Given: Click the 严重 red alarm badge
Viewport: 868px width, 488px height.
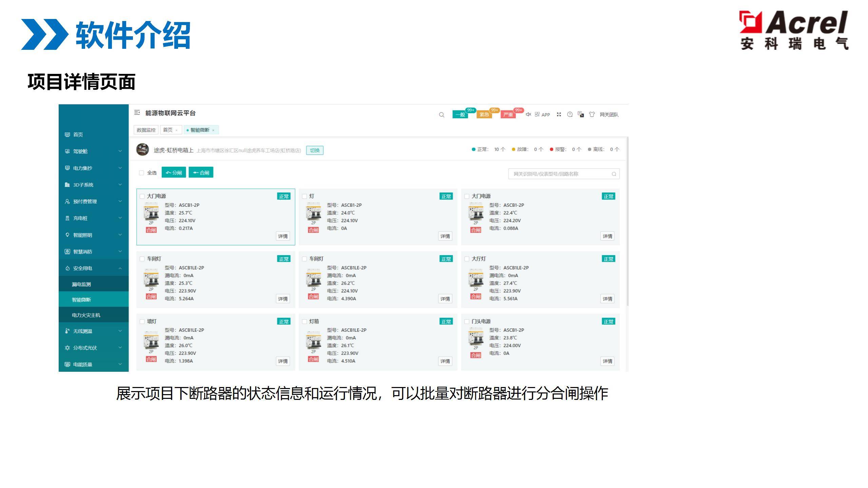Looking at the screenshot, I should point(508,115).
